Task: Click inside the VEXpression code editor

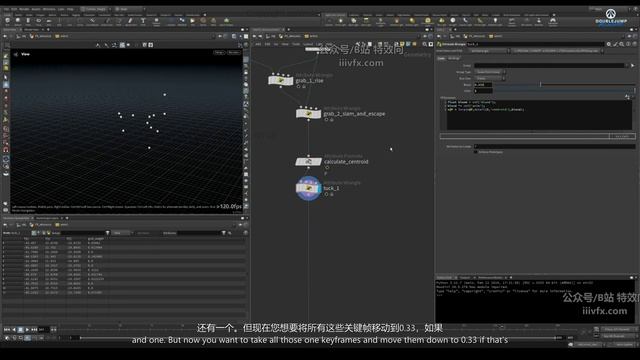Action: pos(539,115)
